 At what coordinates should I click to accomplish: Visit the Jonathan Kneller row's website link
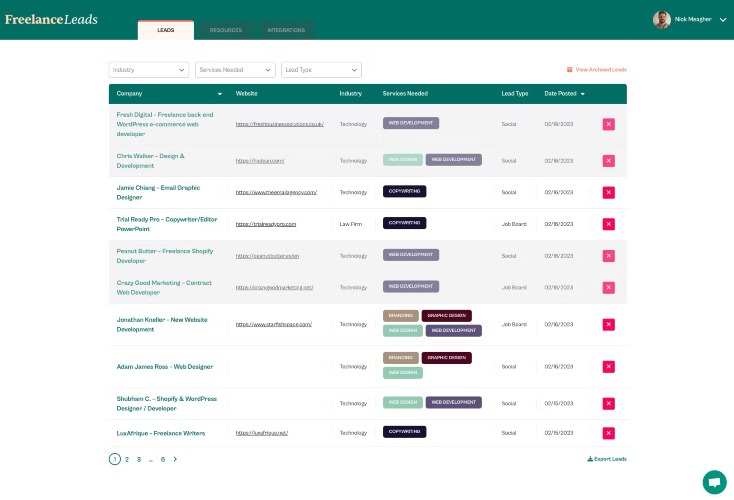[x=273, y=324]
